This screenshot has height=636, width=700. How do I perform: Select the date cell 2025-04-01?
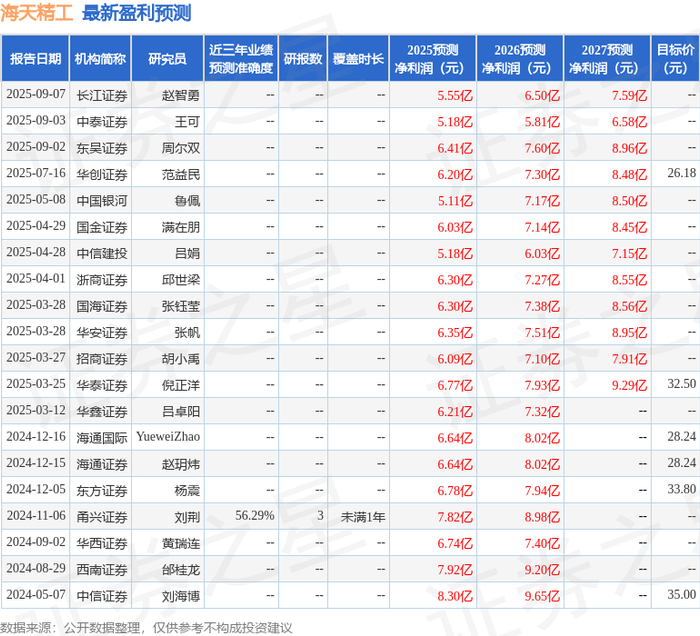[36, 279]
